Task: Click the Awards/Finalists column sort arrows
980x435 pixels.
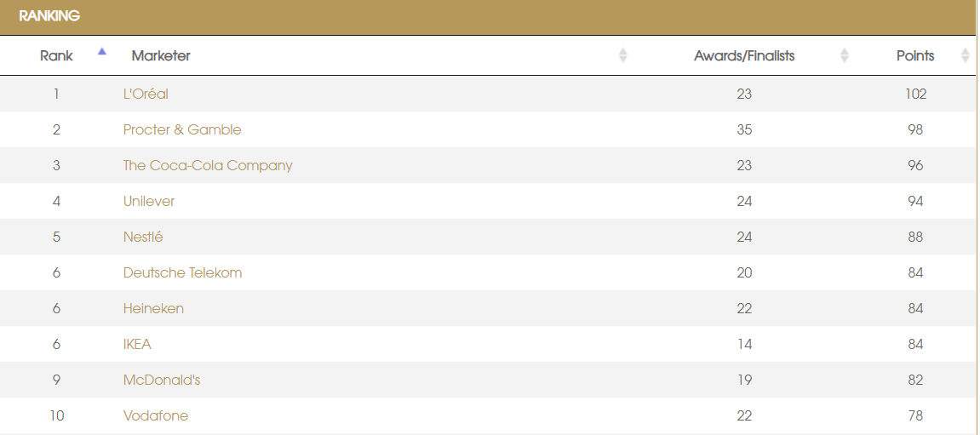Action: click(844, 56)
